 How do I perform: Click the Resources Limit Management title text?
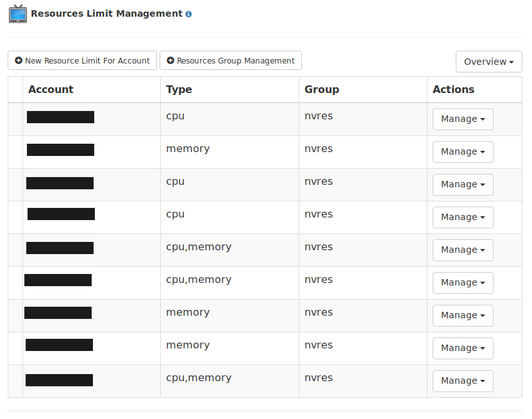[x=106, y=13]
